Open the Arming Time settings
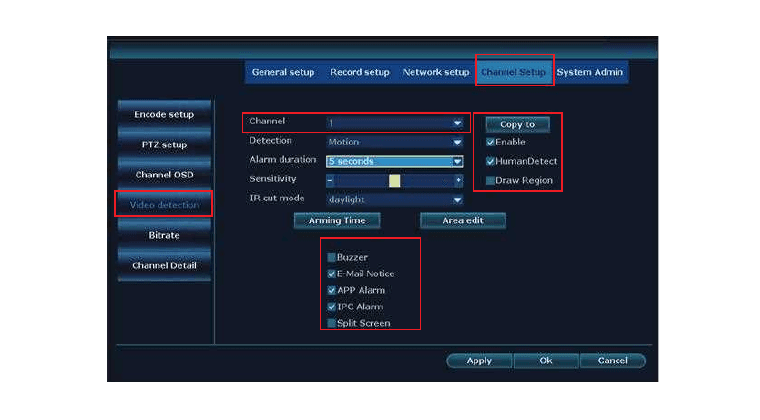Screen dimensions: 760x420 click(337, 220)
